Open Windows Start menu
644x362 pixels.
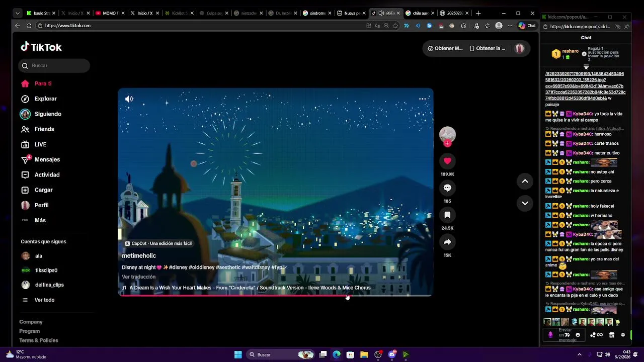click(238, 354)
